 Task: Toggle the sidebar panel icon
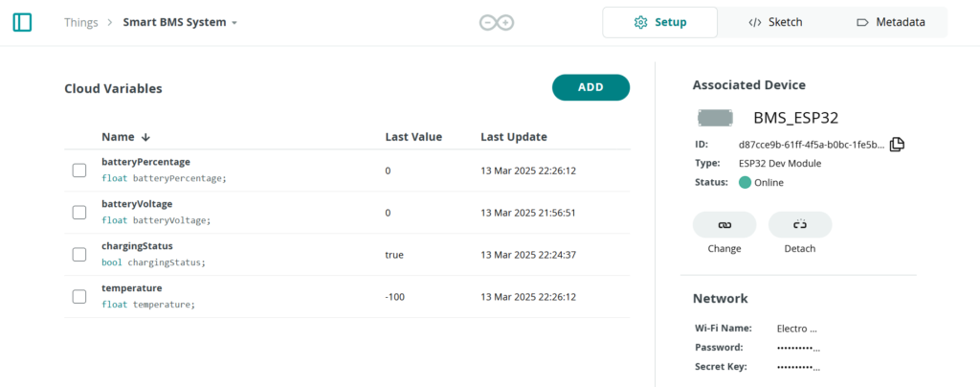22,22
